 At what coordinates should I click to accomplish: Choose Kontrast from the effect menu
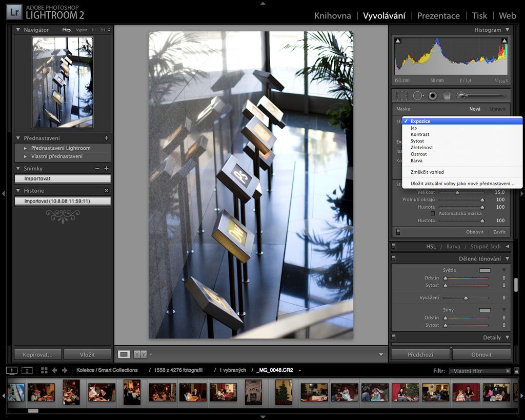pos(420,134)
